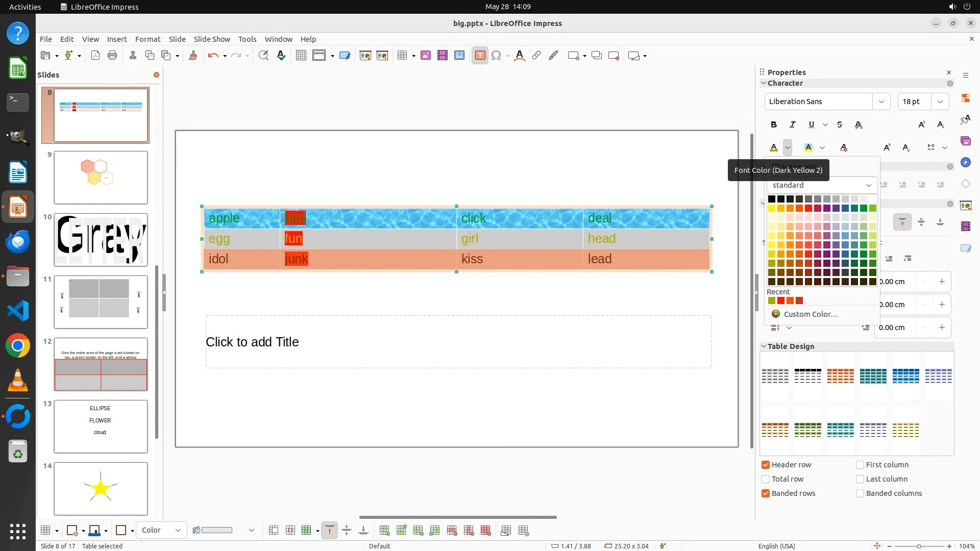Click the Undo arrow icon

point(213,56)
